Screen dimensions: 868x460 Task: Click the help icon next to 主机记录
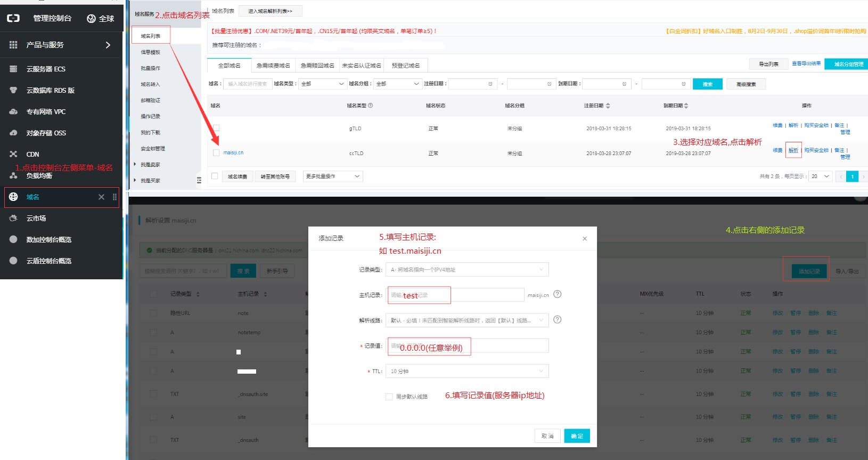pos(558,294)
